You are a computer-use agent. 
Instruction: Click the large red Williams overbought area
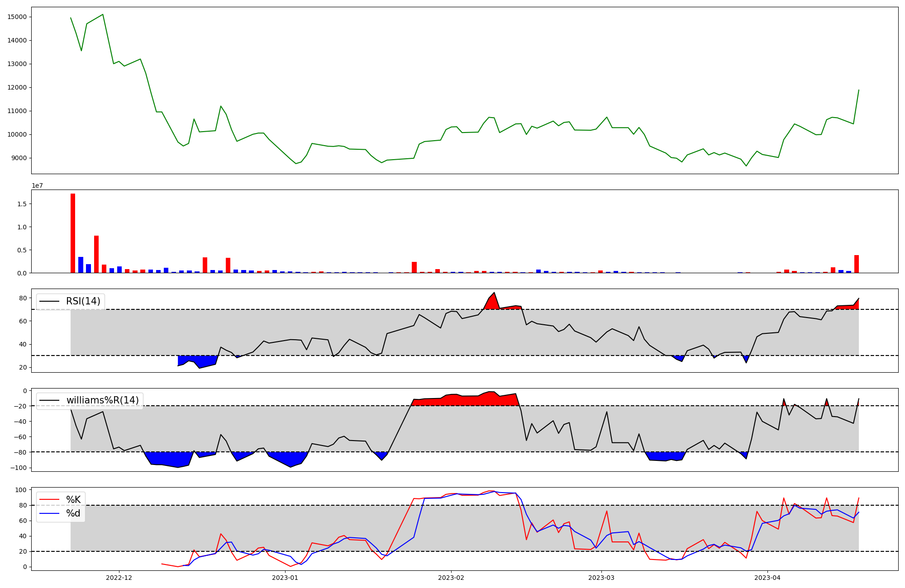pyautogui.click(x=466, y=400)
